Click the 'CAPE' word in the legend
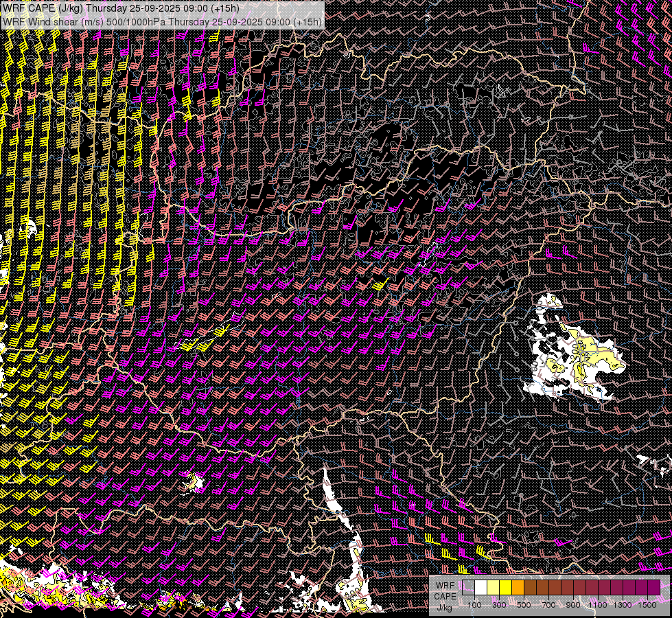The height and width of the screenshot is (618, 672). point(445,596)
